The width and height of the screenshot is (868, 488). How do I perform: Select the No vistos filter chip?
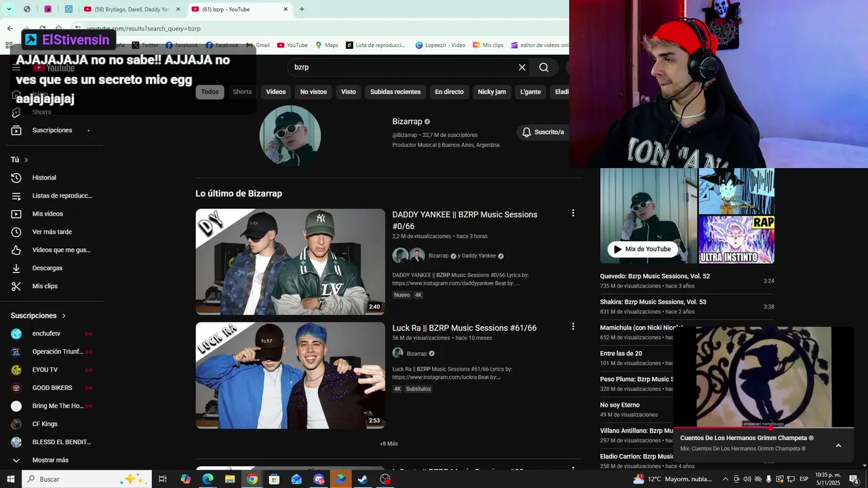point(313,91)
